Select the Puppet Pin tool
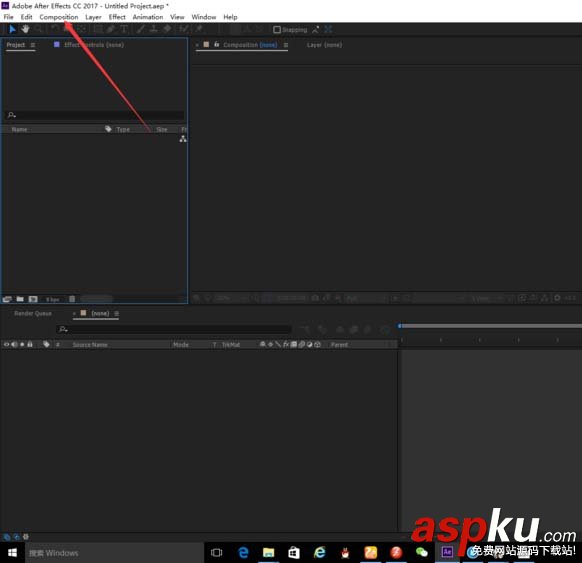The width and height of the screenshot is (582, 563). point(199,29)
